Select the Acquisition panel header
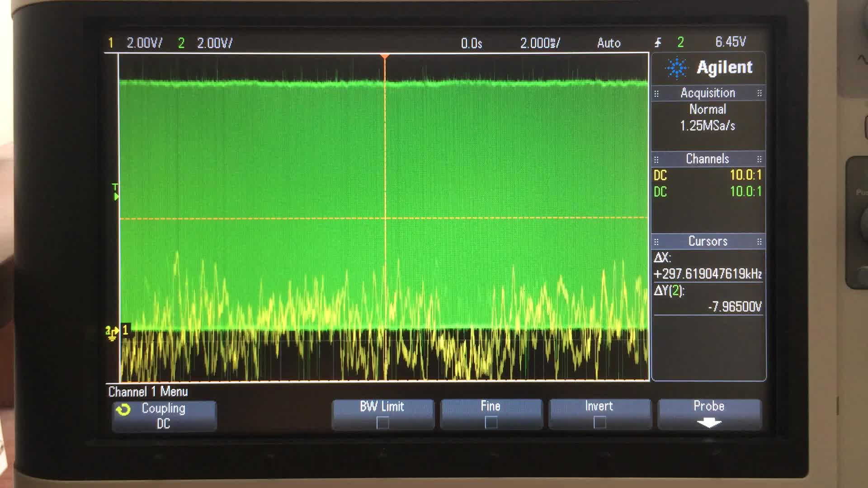 click(708, 93)
